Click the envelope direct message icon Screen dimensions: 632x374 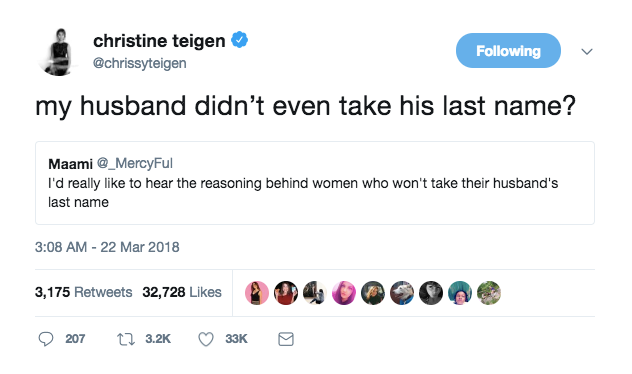pos(286,339)
